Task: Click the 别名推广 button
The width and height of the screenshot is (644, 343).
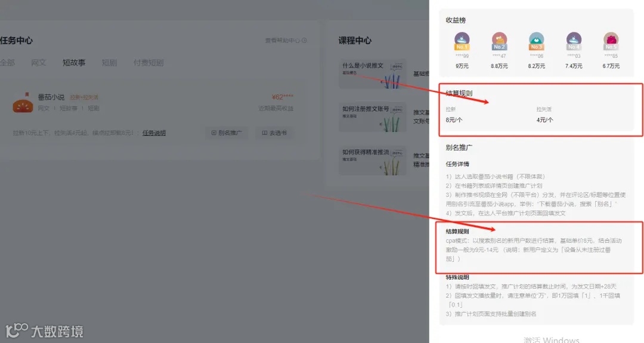Action: click(x=227, y=133)
